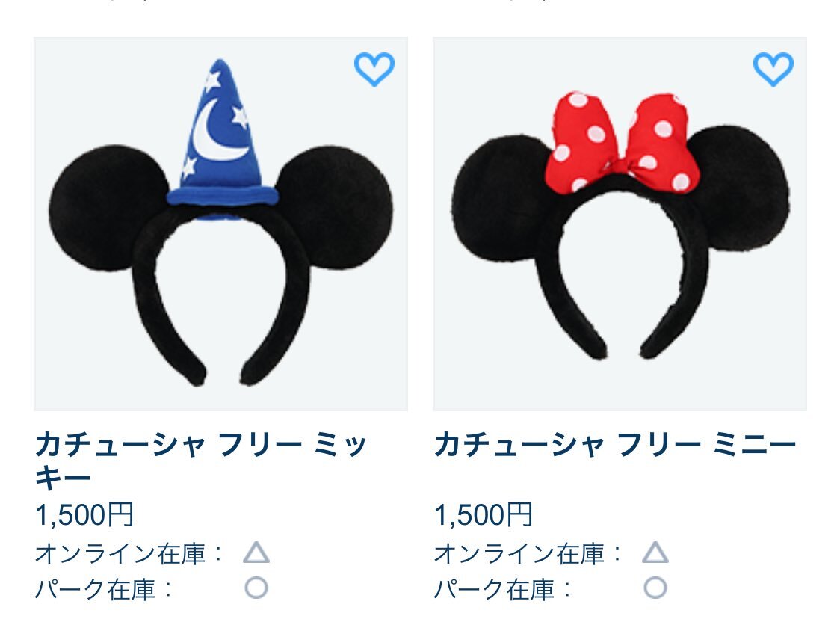The width and height of the screenshot is (840, 634).
Task: Open the Mickey sorcerer hat headband photo
Action: click(220, 224)
